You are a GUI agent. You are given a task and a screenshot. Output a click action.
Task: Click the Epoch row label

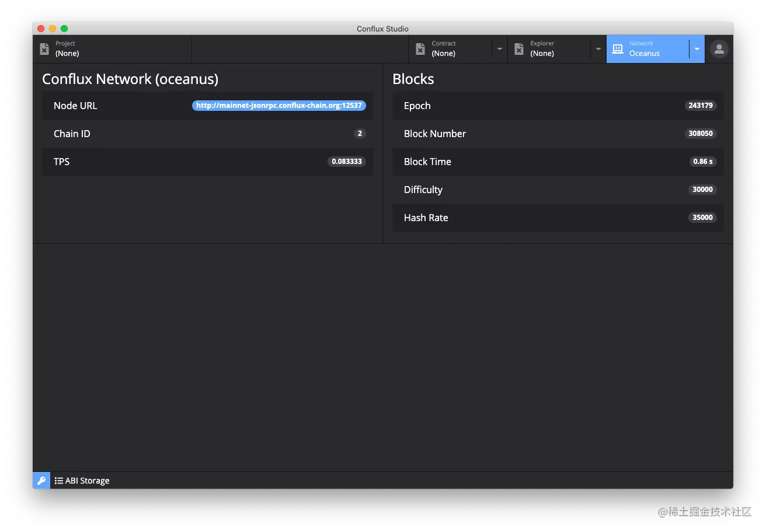(417, 106)
